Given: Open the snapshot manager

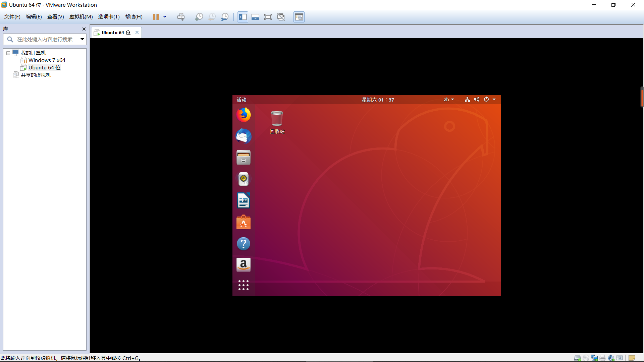Looking at the screenshot, I should [225, 17].
